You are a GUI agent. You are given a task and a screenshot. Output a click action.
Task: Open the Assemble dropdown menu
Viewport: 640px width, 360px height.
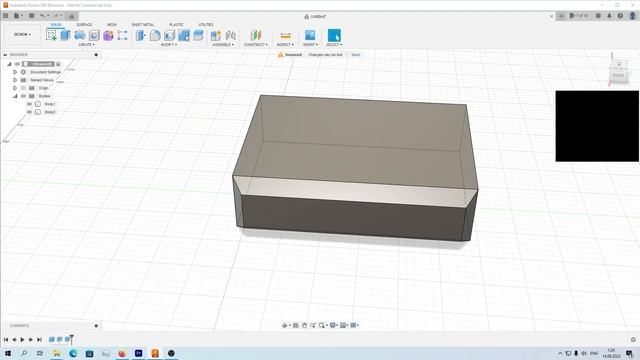click(x=223, y=44)
